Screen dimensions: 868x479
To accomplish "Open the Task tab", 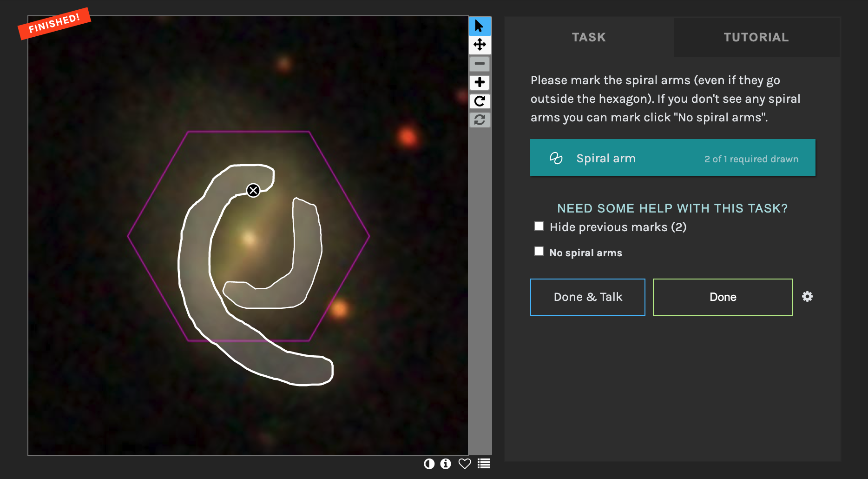I will click(x=589, y=37).
